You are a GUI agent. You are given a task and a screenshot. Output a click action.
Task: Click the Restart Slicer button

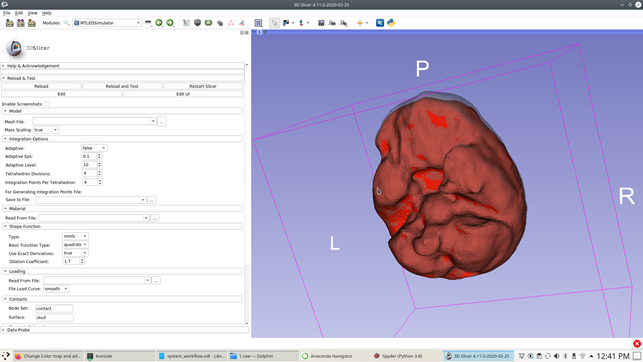coord(203,86)
